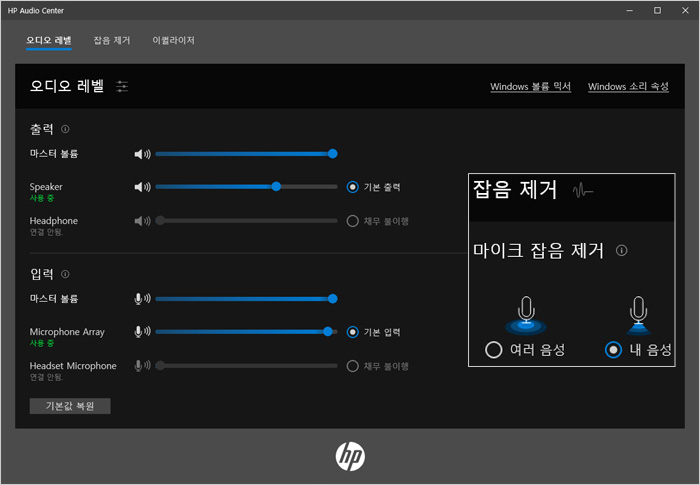
Task: Select the Headphone output radio button
Action: coord(352,221)
